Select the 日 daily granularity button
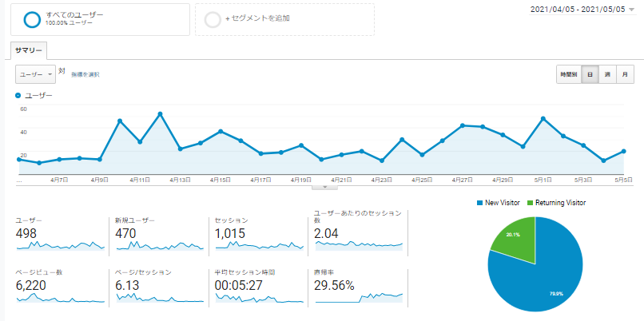 (x=590, y=74)
